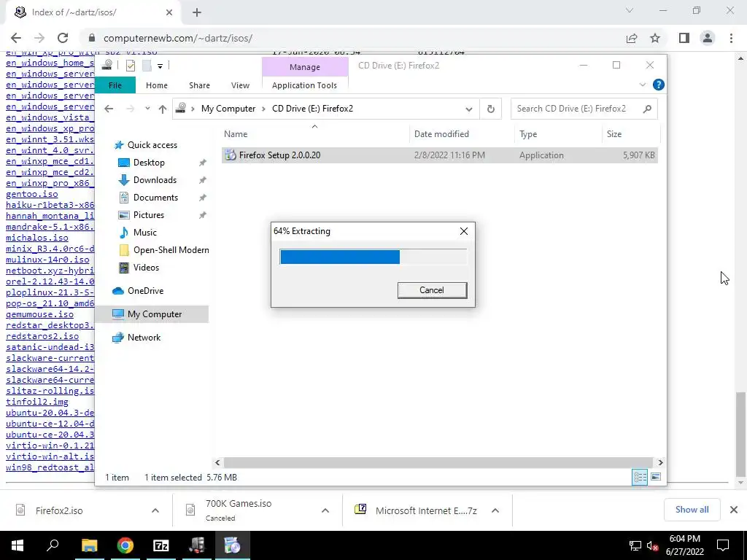Share this page from Chrome address bar

point(632,38)
